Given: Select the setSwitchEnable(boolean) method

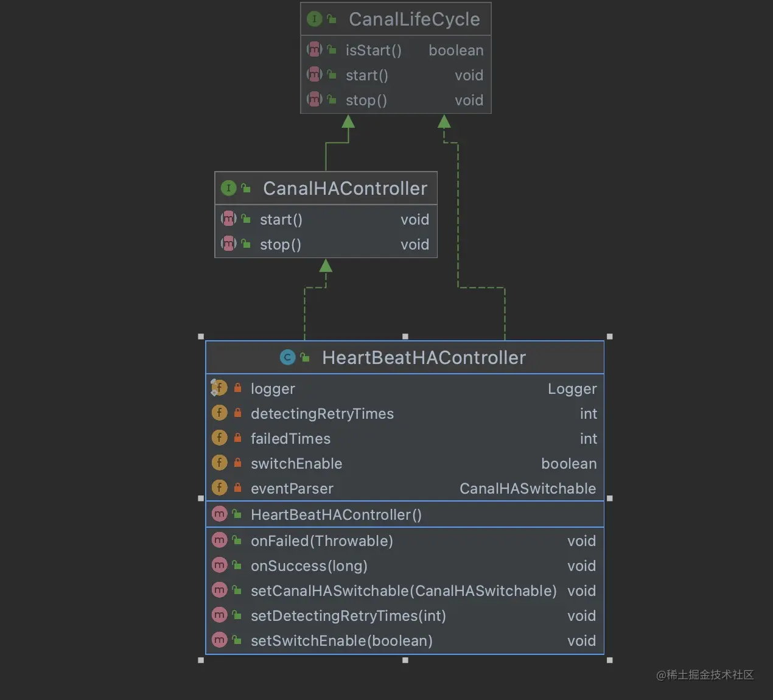Looking at the screenshot, I should tap(341, 641).
